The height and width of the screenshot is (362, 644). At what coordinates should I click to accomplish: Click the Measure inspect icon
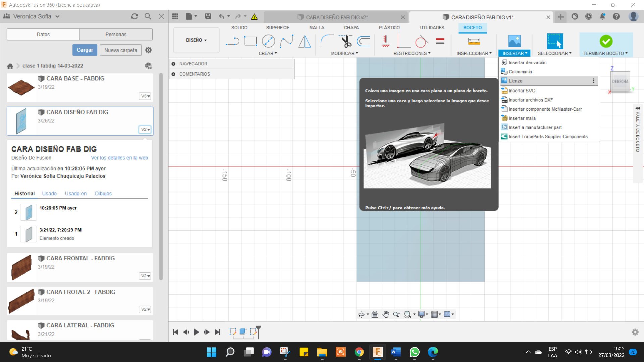(x=474, y=41)
